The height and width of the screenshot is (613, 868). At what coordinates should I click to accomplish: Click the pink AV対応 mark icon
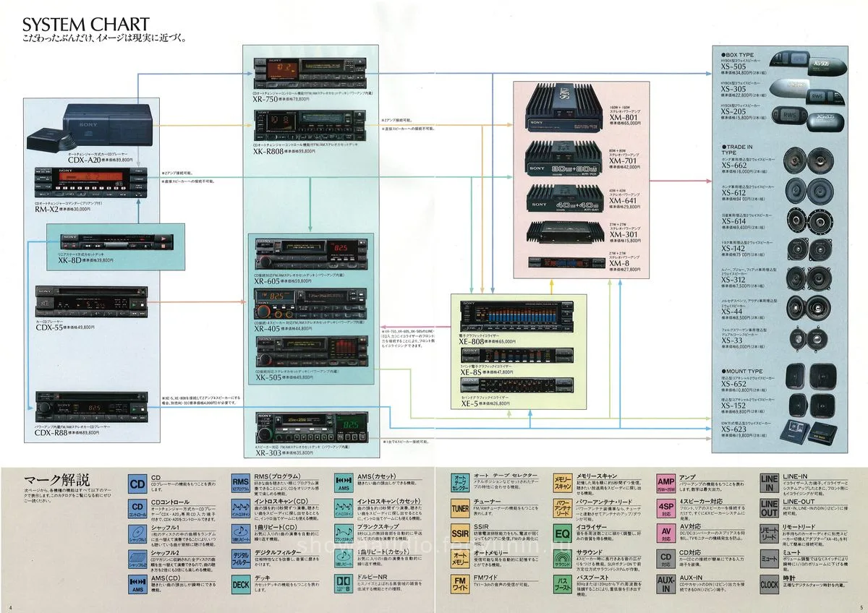[x=666, y=535]
